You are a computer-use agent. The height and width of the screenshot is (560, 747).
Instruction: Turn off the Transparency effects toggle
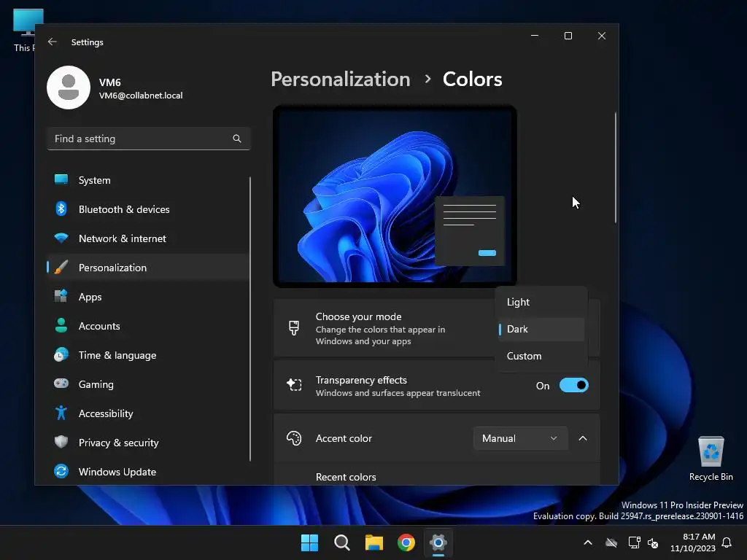tap(573, 385)
